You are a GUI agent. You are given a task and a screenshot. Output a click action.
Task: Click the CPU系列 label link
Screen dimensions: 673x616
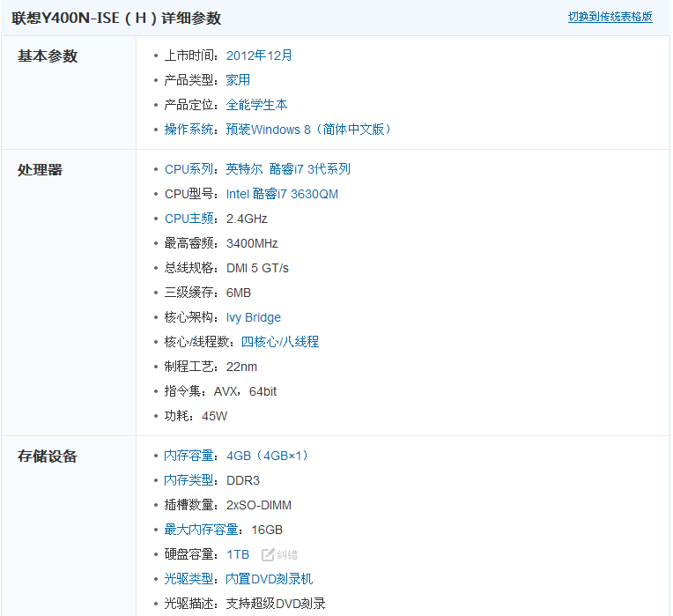tap(189, 169)
